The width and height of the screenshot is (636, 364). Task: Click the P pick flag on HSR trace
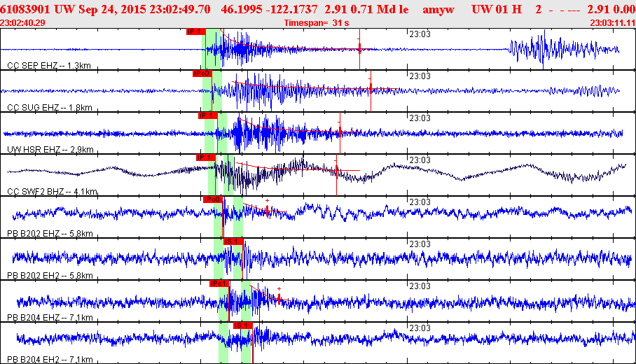207,115
